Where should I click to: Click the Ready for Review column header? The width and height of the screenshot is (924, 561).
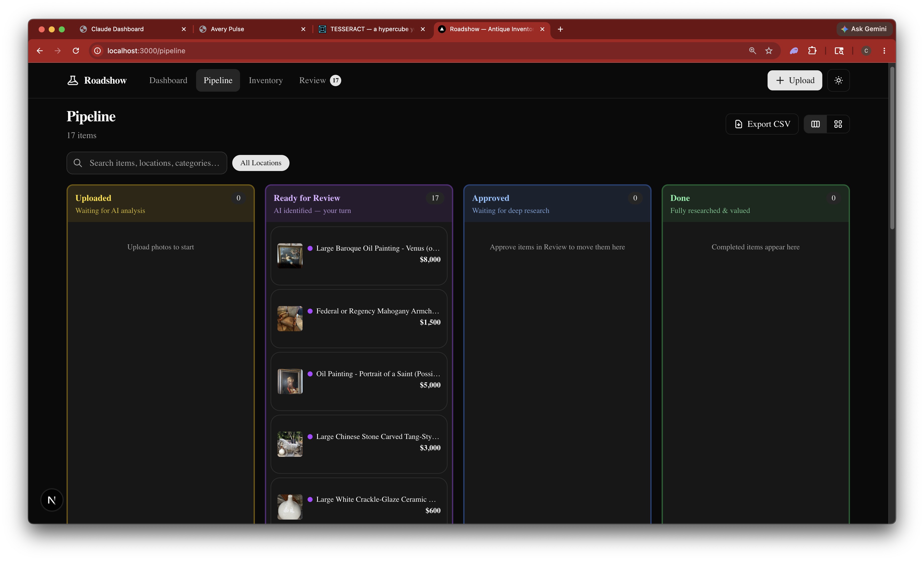pos(359,204)
